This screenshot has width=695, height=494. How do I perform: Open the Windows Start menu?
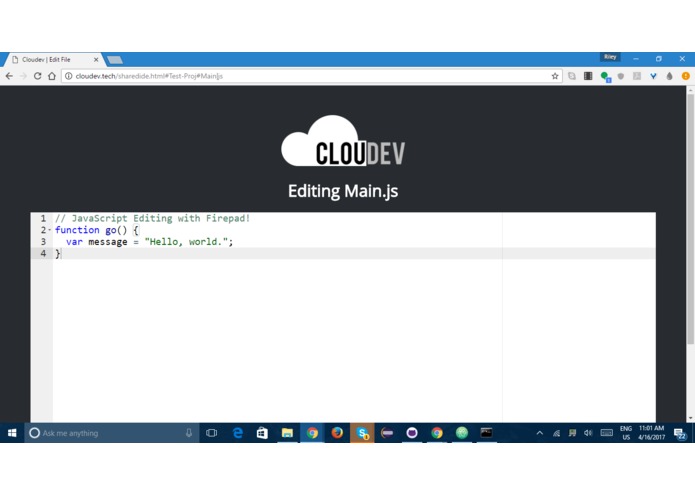tap(12, 433)
